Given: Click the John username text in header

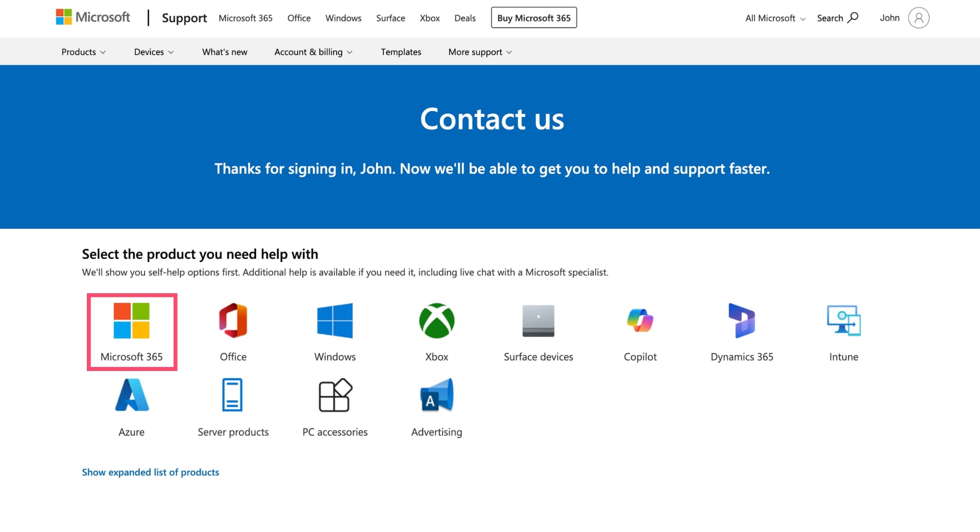Looking at the screenshot, I should point(890,18).
